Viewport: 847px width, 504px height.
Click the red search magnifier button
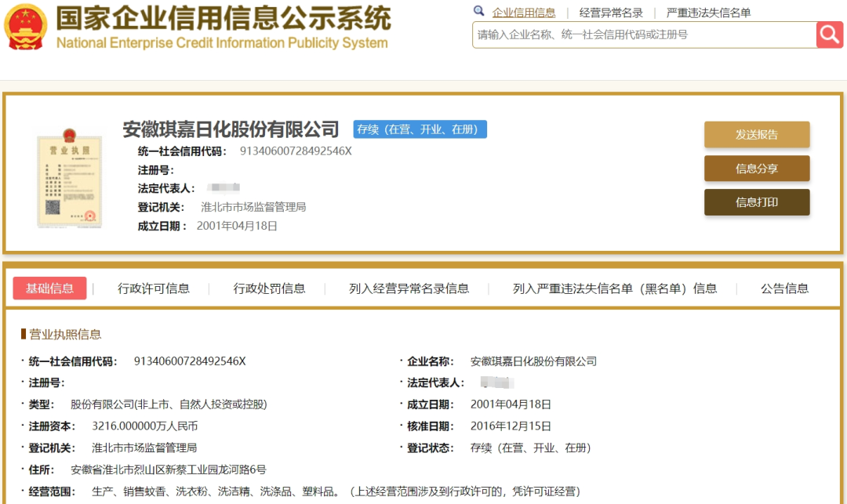click(x=829, y=34)
